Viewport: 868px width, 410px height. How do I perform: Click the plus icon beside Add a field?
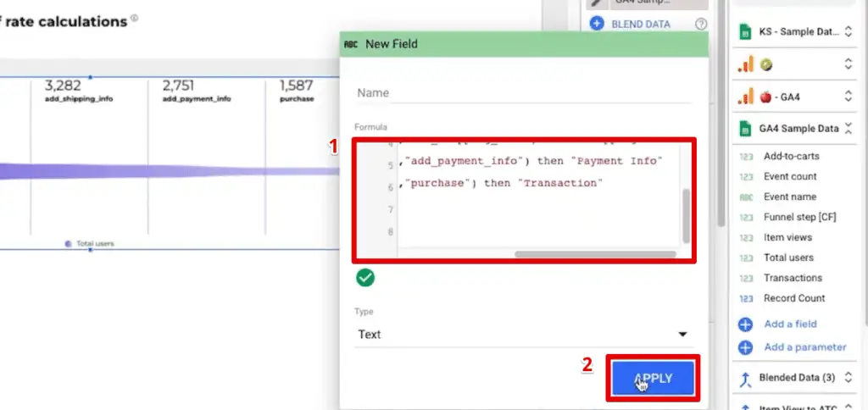click(x=746, y=324)
